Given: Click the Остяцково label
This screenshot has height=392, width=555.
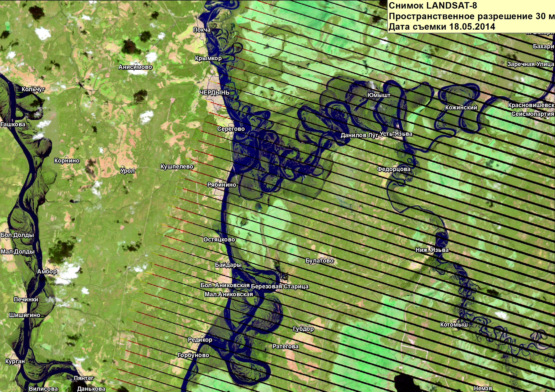Looking at the screenshot, I should [x=219, y=240].
